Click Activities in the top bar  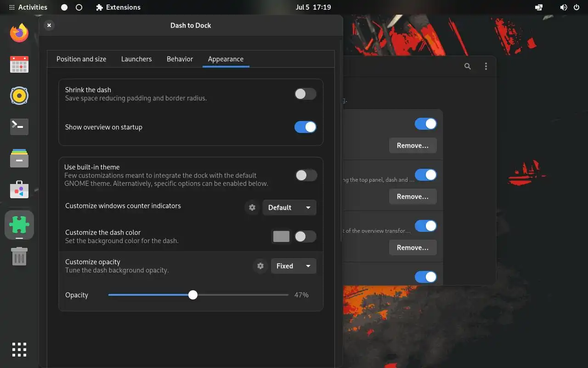coord(28,7)
